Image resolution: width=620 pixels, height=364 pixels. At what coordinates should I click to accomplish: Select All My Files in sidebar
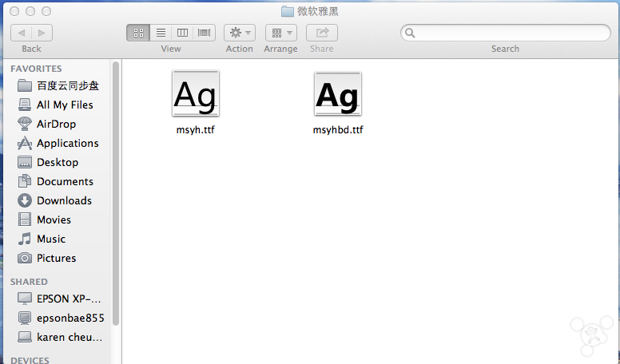[55, 105]
